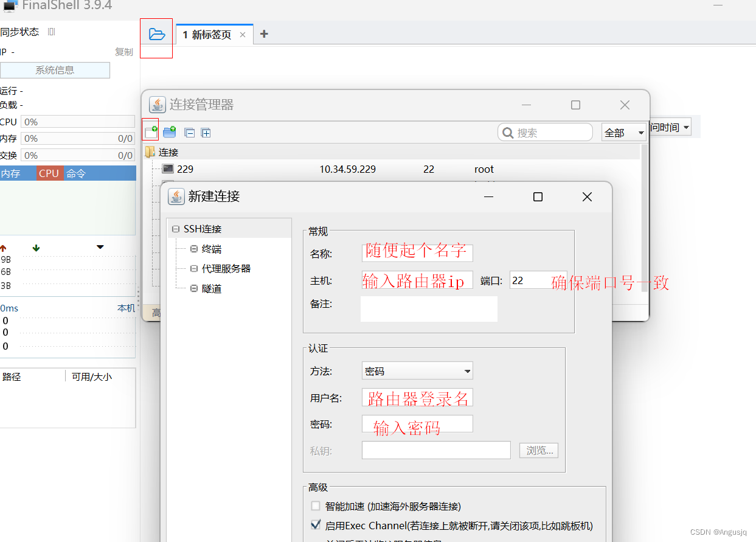The image size is (756, 542).
Task: Click the 交换 usage bar
Action: point(78,155)
